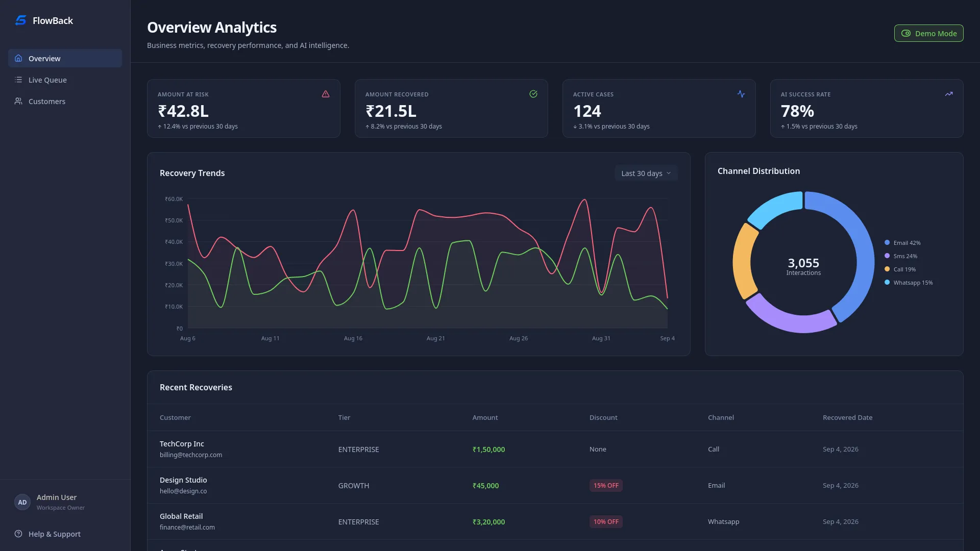Open the Customers page
This screenshot has height=551, width=980.
tap(65, 101)
